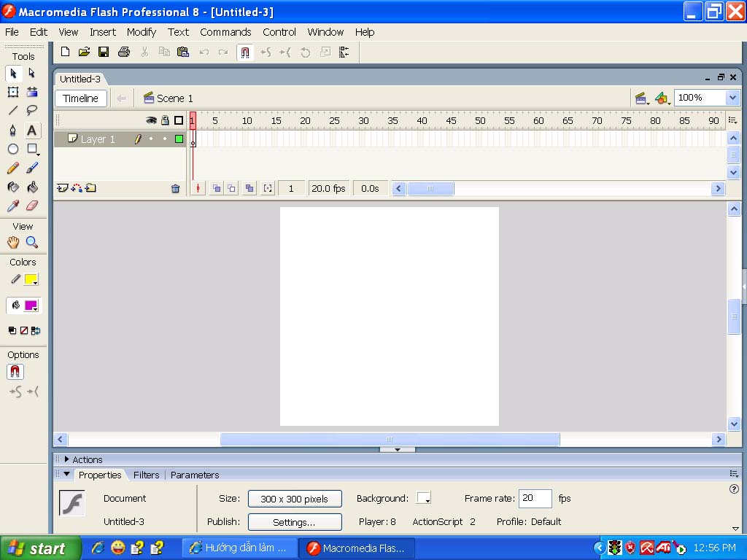This screenshot has height=560, width=747.
Task: Click the Frame rate input field
Action: (535, 498)
